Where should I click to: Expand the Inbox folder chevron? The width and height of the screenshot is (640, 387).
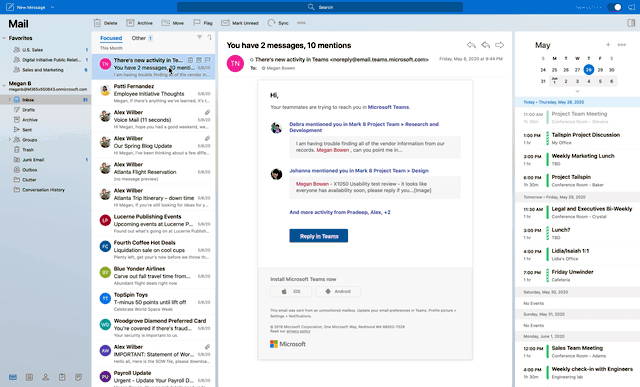coord(10,100)
